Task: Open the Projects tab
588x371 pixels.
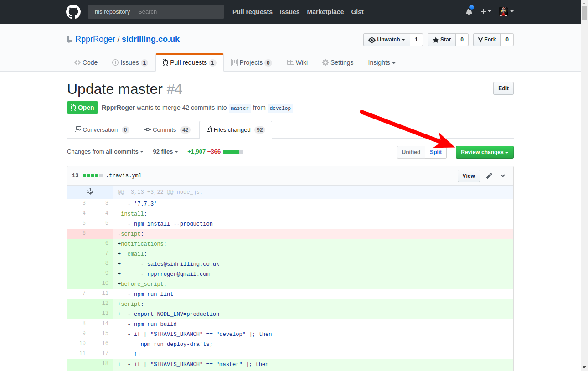Action: pyautogui.click(x=252, y=62)
